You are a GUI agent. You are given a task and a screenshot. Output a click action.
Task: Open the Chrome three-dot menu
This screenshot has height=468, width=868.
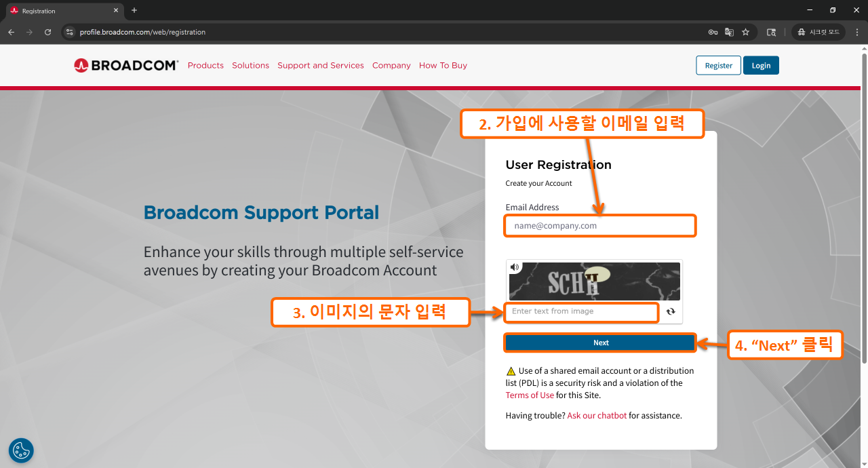[x=857, y=32]
